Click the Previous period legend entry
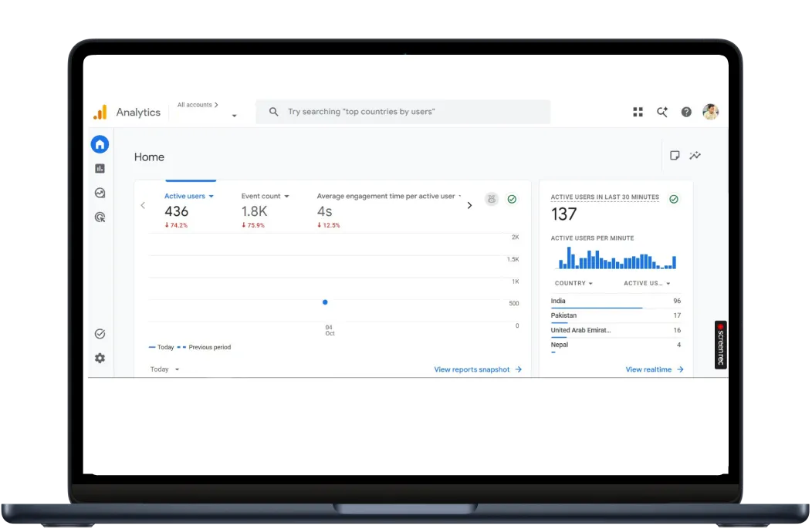This screenshot has height=529, width=812. [204, 347]
